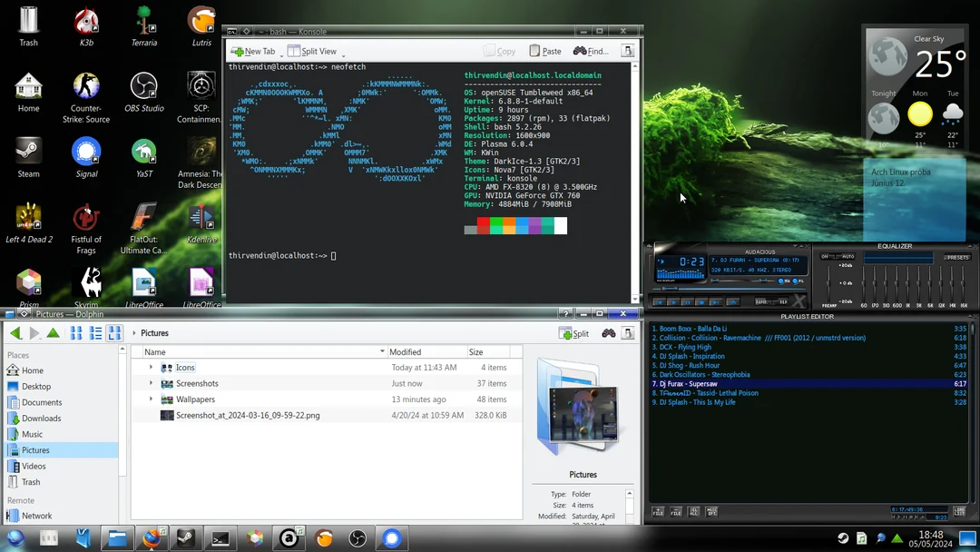
Task: Launch Steam from the desktop
Action: pos(27,150)
